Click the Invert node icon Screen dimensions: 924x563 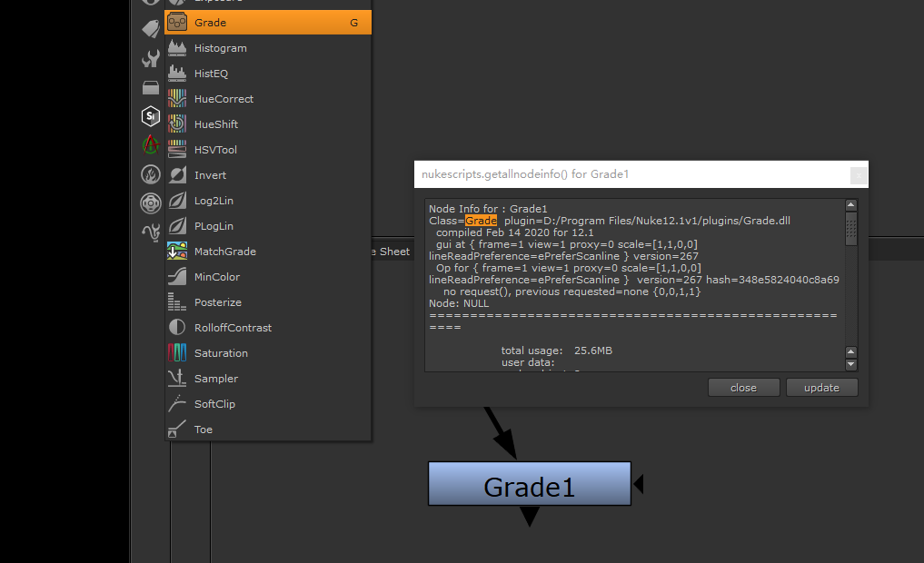tap(178, 175)
